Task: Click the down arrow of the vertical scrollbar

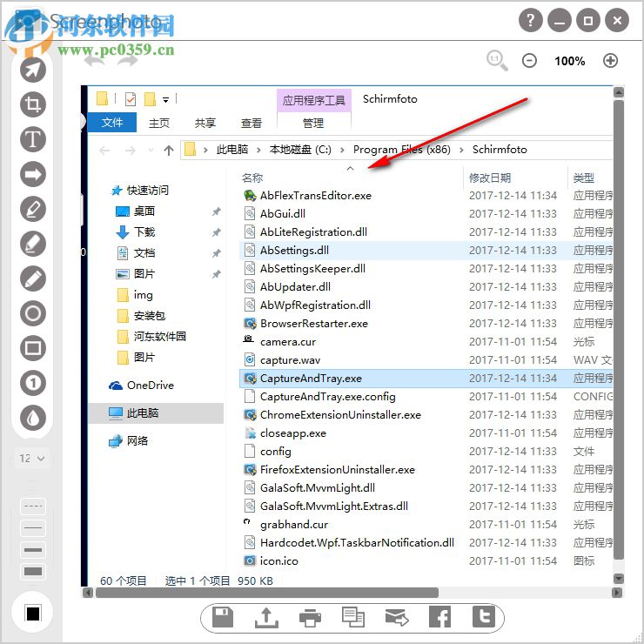Action: coord(619,578)
